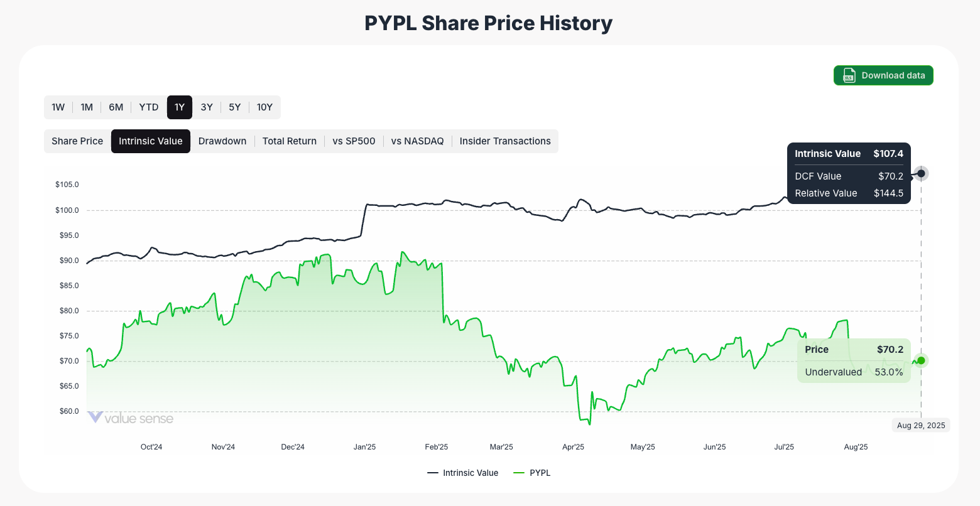The width and height of the screenshot is (980, 506).
Task: Switch to the Total Return tab
Action: pyautogui.click(x=289, y=141)
